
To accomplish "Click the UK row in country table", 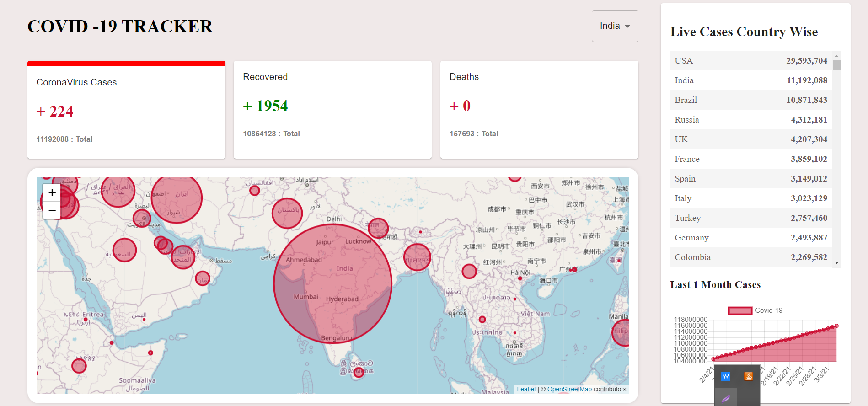I will [751, 139].
